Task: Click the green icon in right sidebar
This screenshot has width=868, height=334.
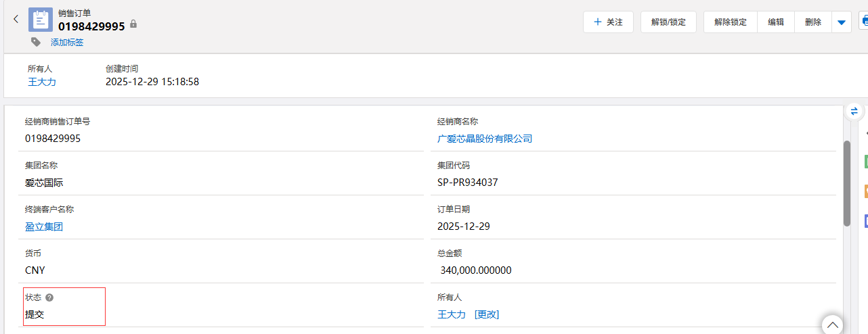Action: (x=865, y=162)
